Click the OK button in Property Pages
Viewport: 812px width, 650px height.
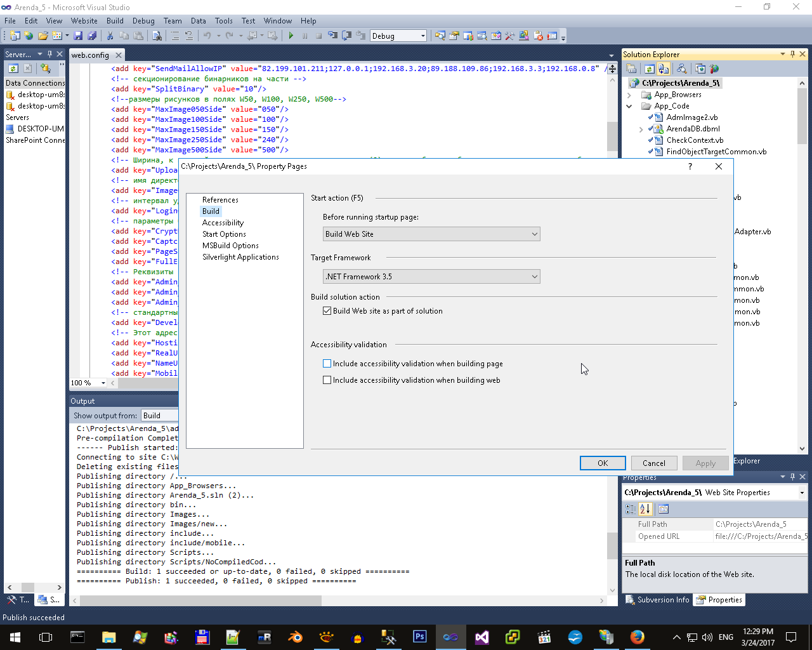(603, 463)
